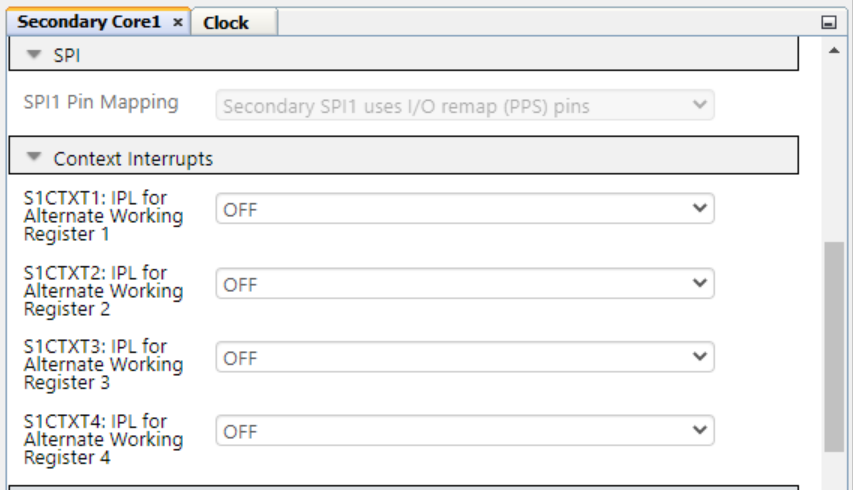Image resolution: width=853 pixels, height=490 pixels.
Task: Click the S1CTXT1 dropdown arrow chevron
Action: coord(700,208)
